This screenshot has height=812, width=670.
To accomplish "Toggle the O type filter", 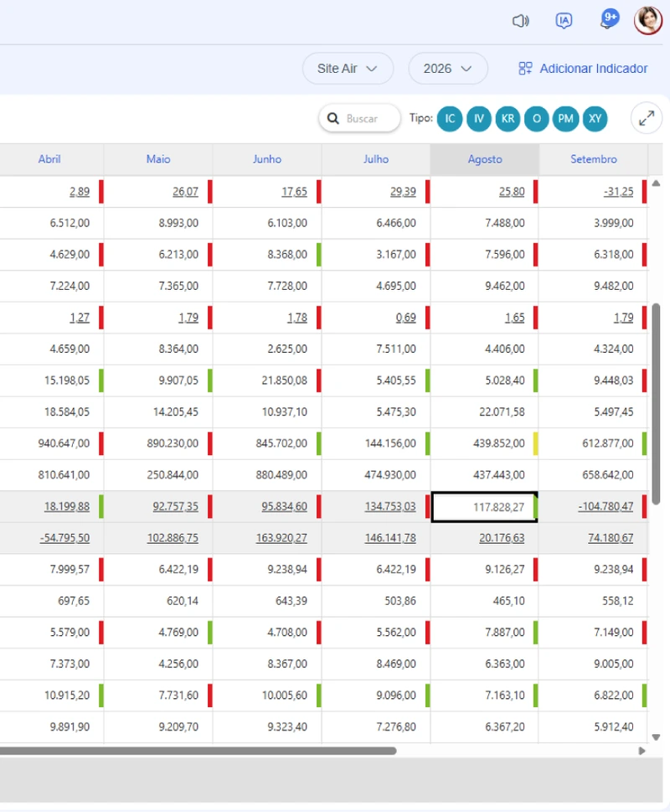I will point(537,119).
